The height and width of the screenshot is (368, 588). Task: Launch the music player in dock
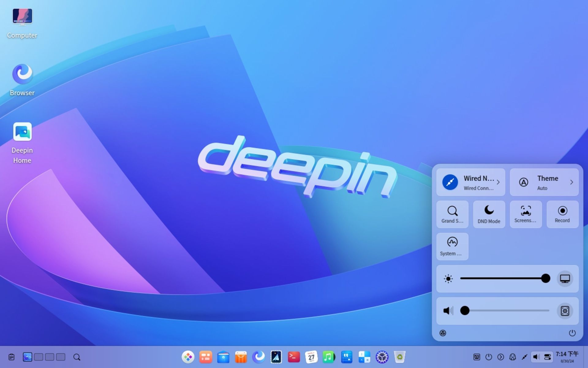point(329,357)
